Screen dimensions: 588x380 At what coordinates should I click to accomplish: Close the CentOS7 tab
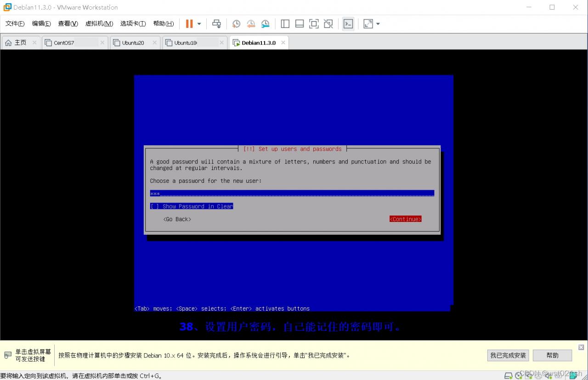[x=102, y=43]
